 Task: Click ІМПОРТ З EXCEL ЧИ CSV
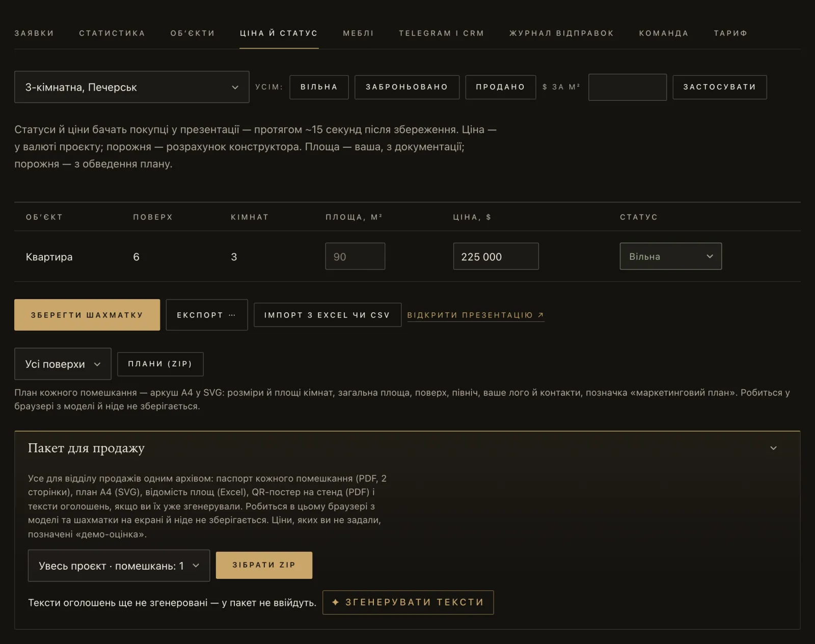pyautogui.click(x=328, y=315)
